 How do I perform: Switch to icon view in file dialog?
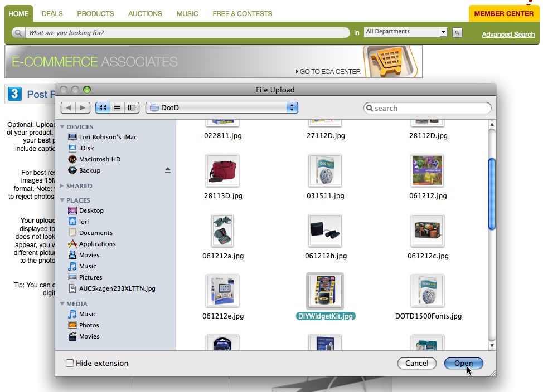click(x=103, y=107)
